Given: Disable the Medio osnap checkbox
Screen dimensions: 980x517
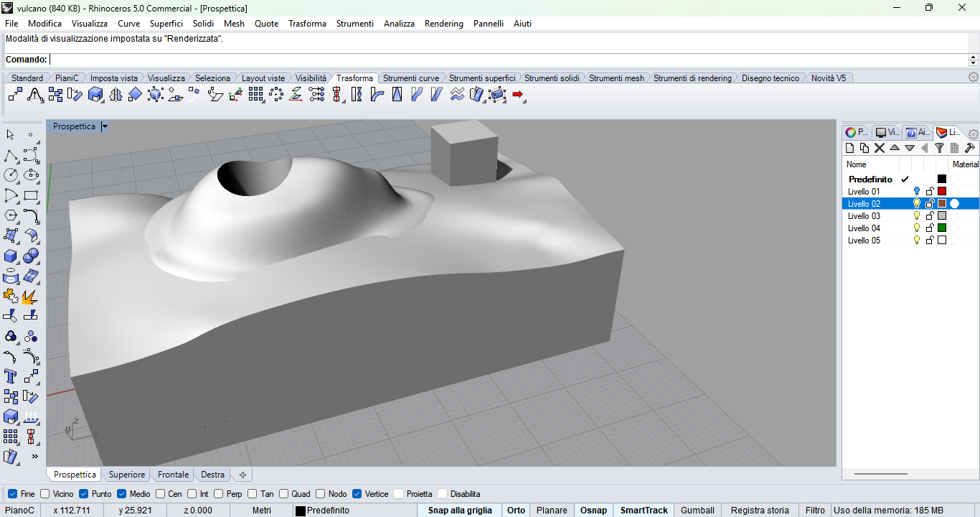Looking at the screenshot, I should pos(121,494).
